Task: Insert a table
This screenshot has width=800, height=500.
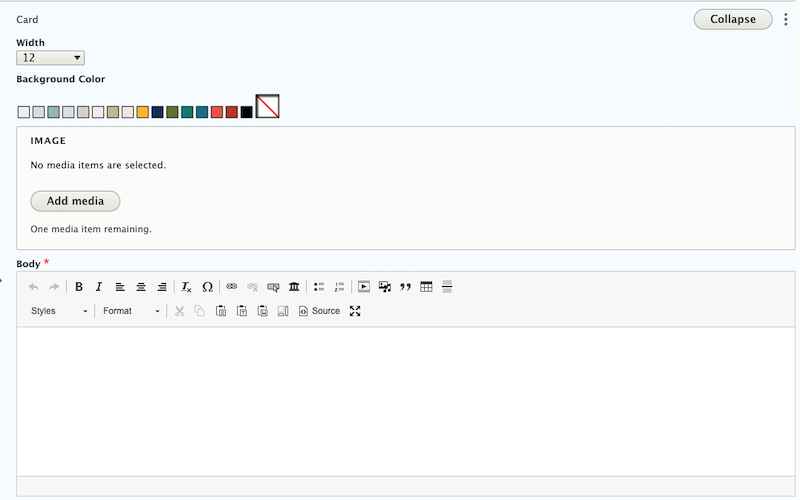Action: (x=427, y=287)
